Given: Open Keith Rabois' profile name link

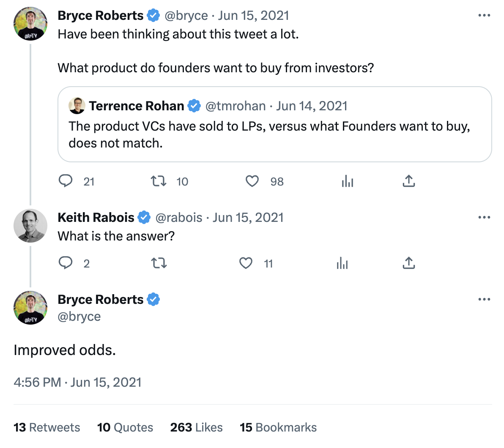Looking at the screenshot, I should [96, 217].
